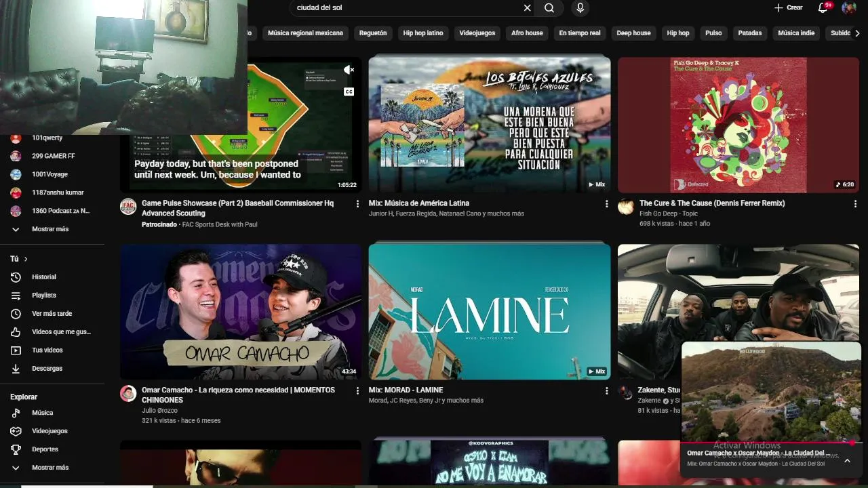868x488 pixels.
Task: Open Ver más tarde list
Action: coord(52,313)
